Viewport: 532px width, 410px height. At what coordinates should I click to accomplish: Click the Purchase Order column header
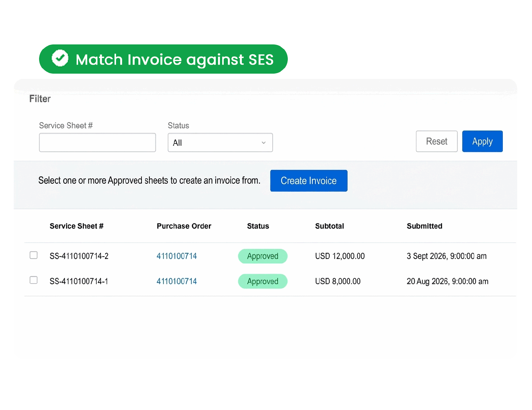point(184,226)
